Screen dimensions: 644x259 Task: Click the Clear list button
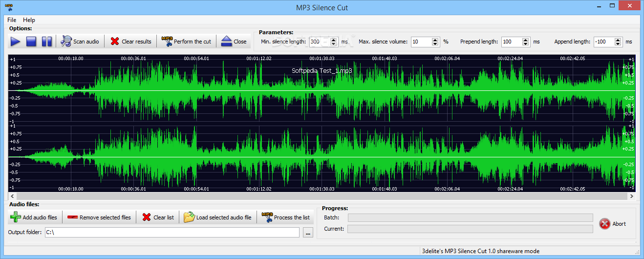tap(158, 217)
